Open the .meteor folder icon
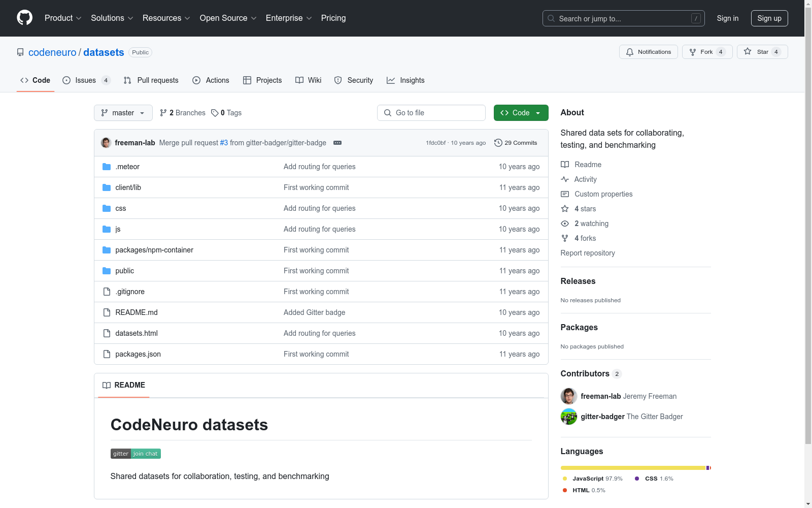 [x=107, y=167]
